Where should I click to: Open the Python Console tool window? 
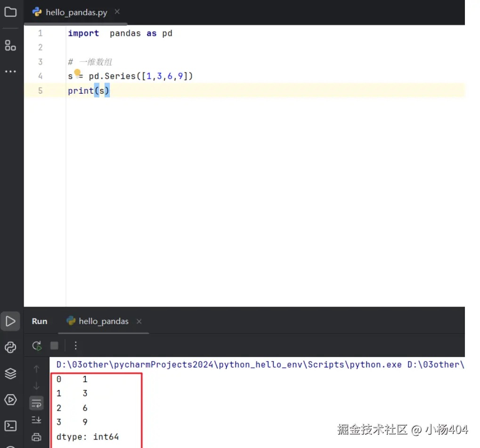click(x=10, y=347)
